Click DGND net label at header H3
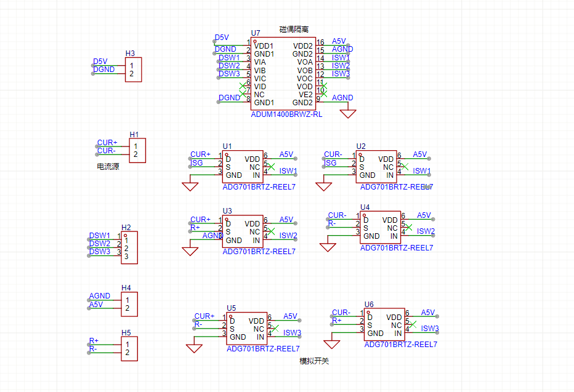This screenshot has height=392, width=574. click(104, 70)
